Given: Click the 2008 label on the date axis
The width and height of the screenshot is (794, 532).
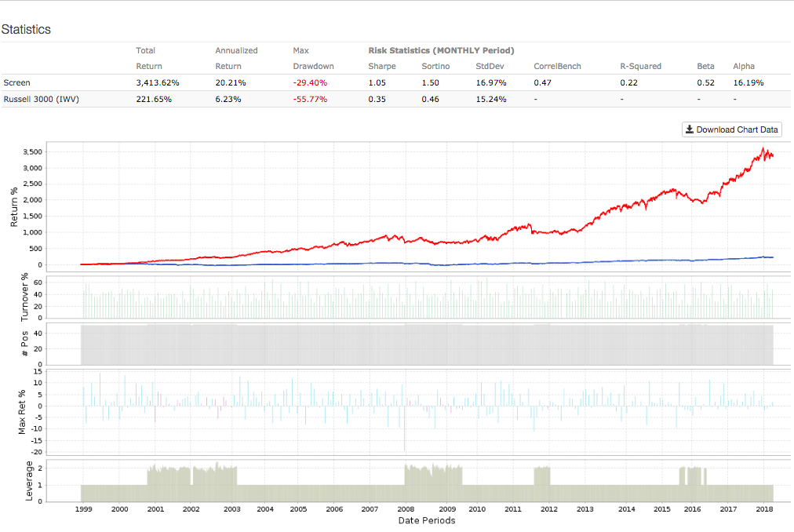Looking at the screenshot, I should click(406, 509).
